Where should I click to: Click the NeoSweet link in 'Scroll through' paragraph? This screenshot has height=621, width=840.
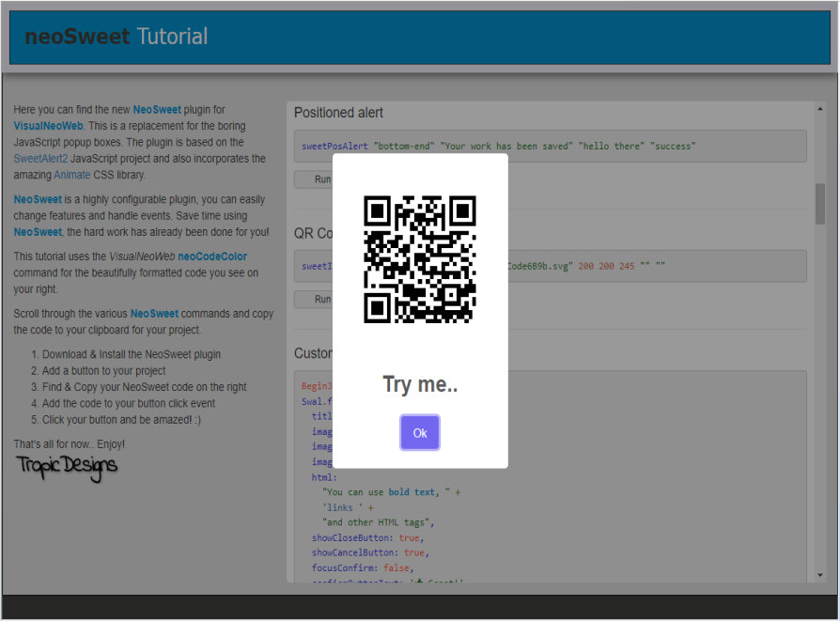154,314
